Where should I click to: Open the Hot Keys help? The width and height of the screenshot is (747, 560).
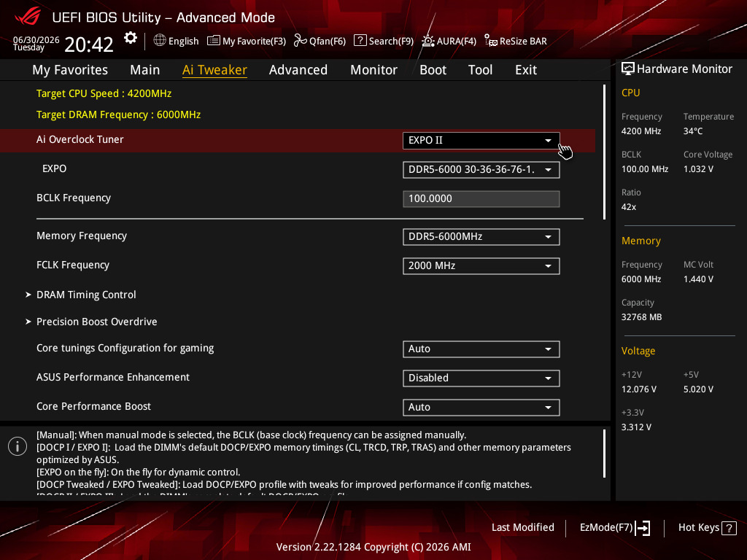point(707,528)
